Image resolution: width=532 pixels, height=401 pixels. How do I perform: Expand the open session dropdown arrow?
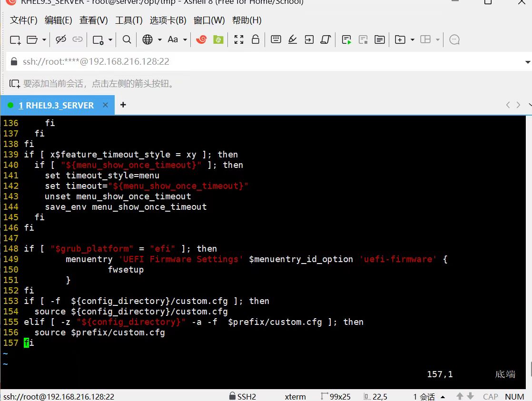click(x=44, y=39)
